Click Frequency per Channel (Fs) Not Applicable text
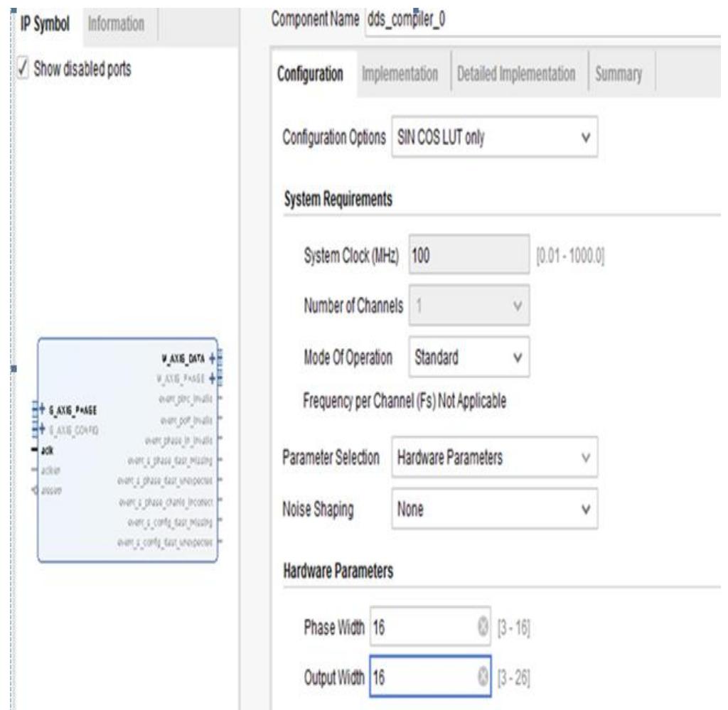This screenshot has height=710, width=728. [405, 400]
